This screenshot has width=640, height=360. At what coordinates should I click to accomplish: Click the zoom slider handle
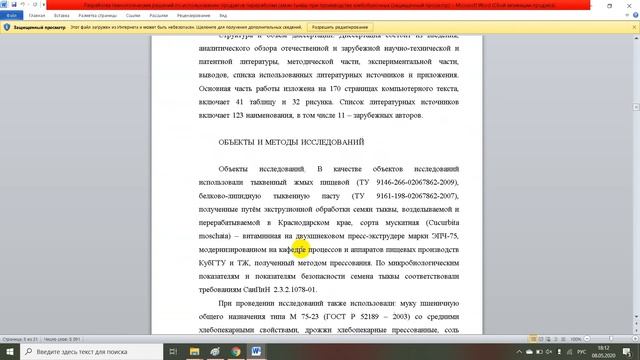[x=611, y=339]
